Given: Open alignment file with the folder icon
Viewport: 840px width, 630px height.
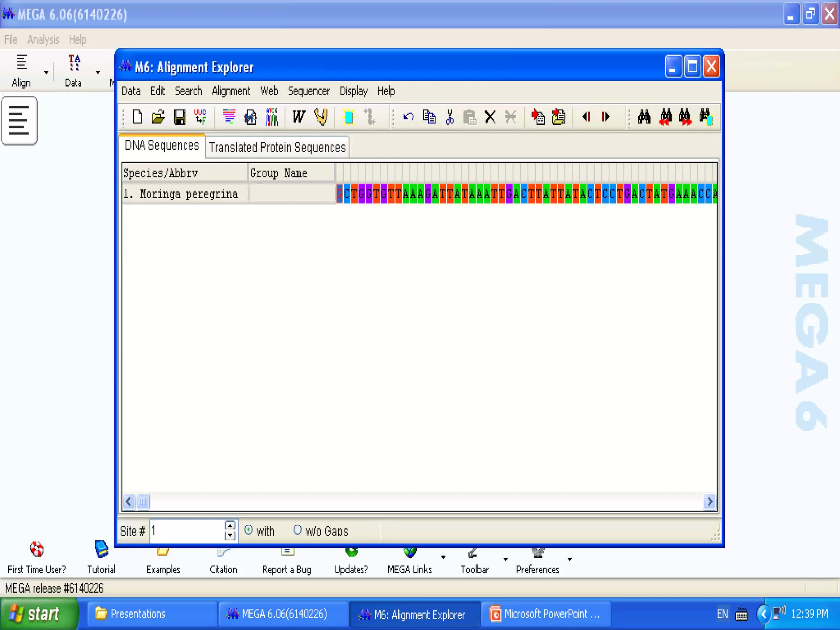Looking at the screenshot, I should [x=158, y=117].
